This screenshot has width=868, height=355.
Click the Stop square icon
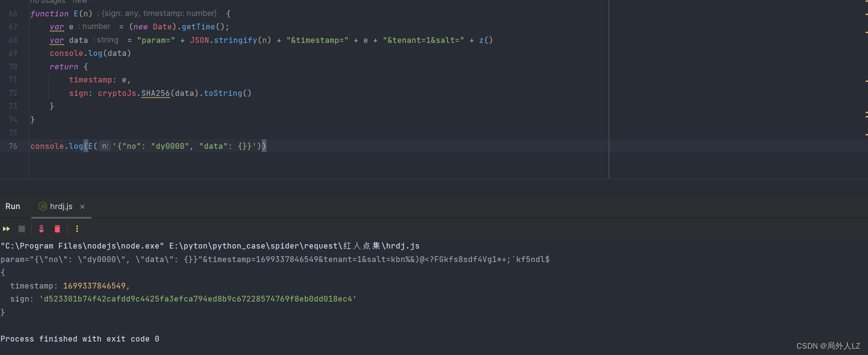pyautogui.click(x=22, y=229)
